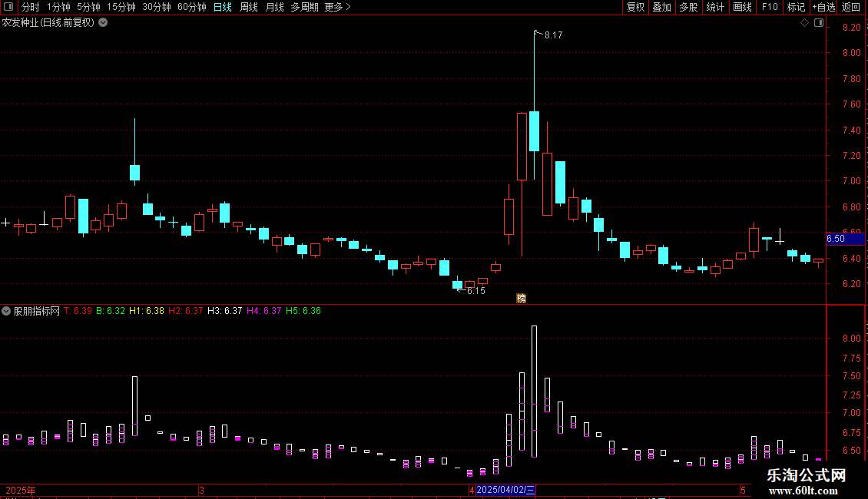Select the 60分钟 period
The height and width of the screenshot is (499, 868).
click(x=192, y=7)
